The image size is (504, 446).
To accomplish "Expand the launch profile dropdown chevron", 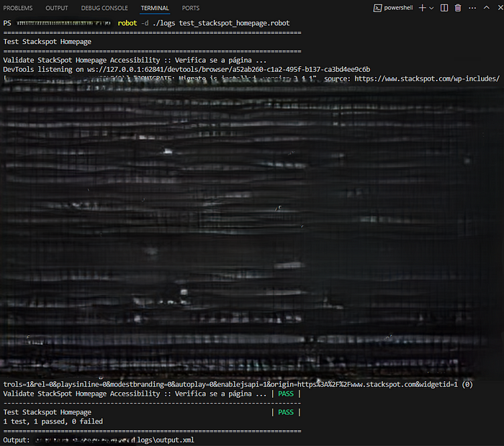I will point(431,8).
